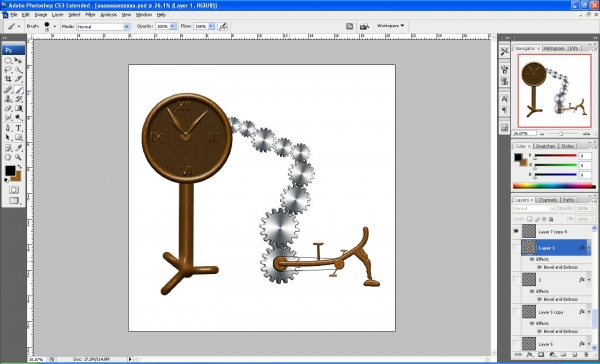Select the Eraser tool
Image resolution: width=600 pixels, height=364 pixels.
point(8,108)
